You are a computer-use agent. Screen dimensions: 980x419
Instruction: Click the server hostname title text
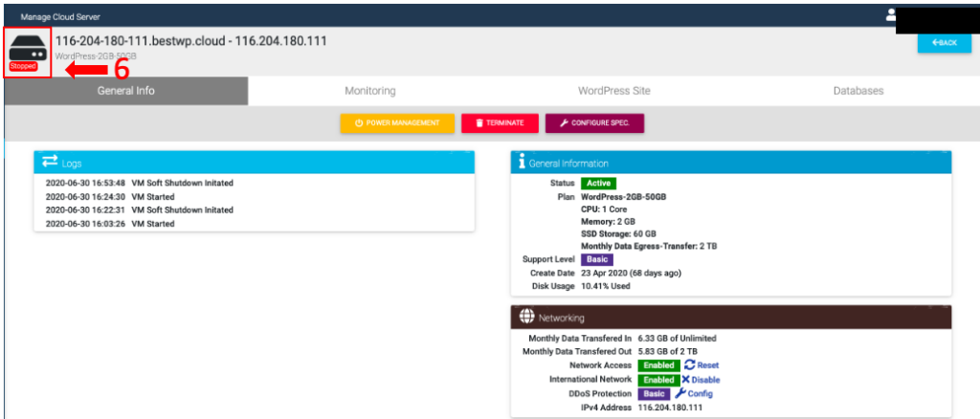[x=191, y=41]
